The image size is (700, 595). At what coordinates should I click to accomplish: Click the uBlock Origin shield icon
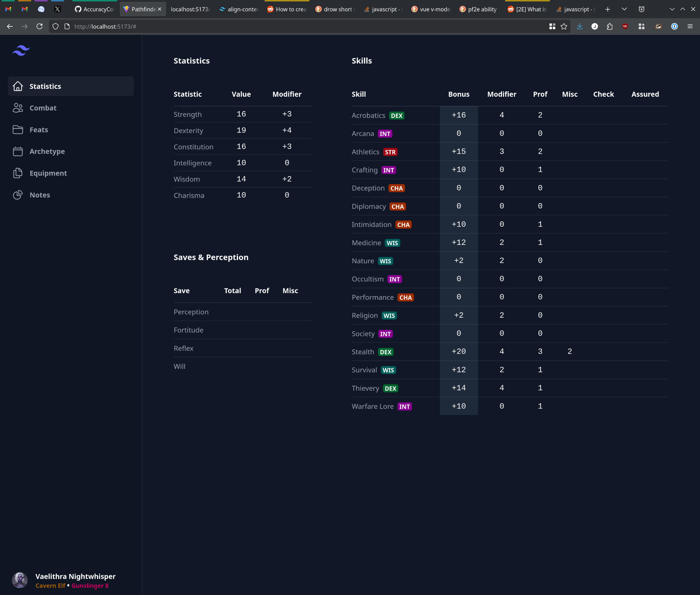pos(625,26)
